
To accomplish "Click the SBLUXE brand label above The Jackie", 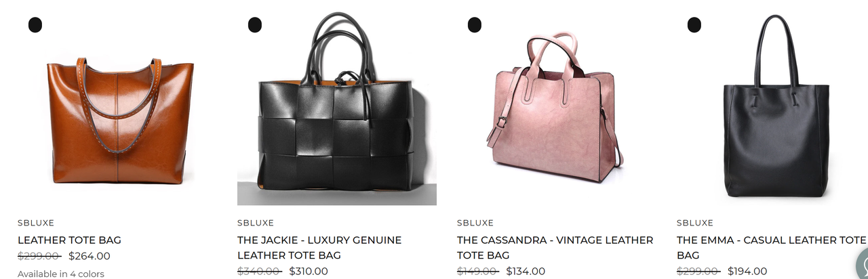I will click(256, 223).
